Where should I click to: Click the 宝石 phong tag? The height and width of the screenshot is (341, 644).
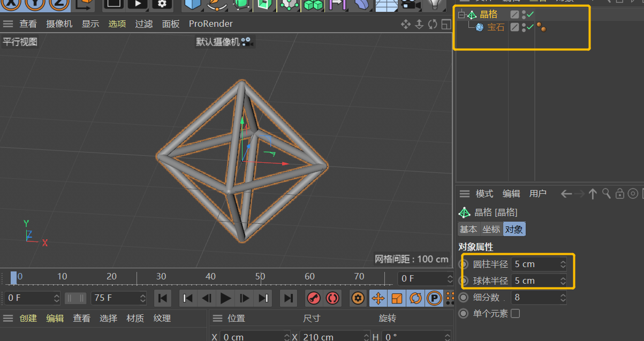[x=542, y=27]
